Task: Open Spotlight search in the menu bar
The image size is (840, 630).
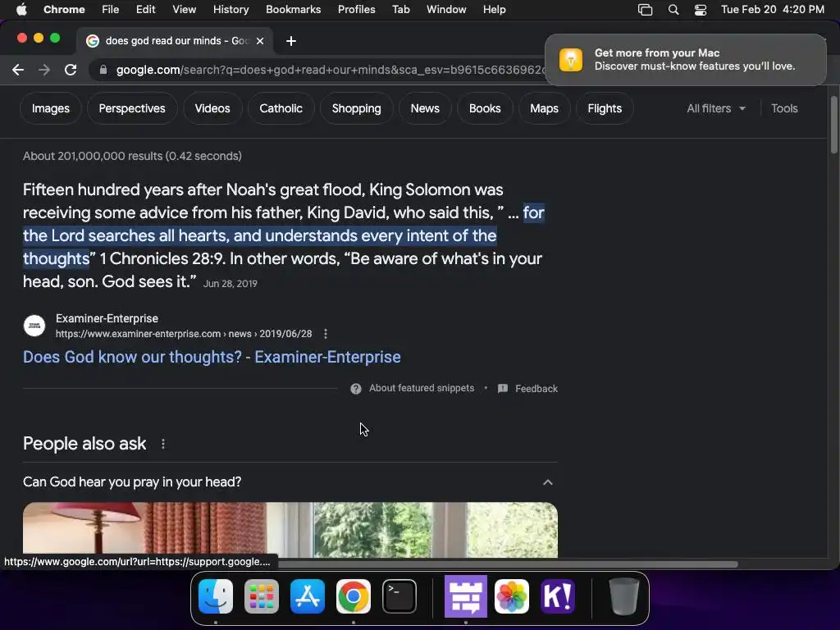Action: click(x=673, y=10)
